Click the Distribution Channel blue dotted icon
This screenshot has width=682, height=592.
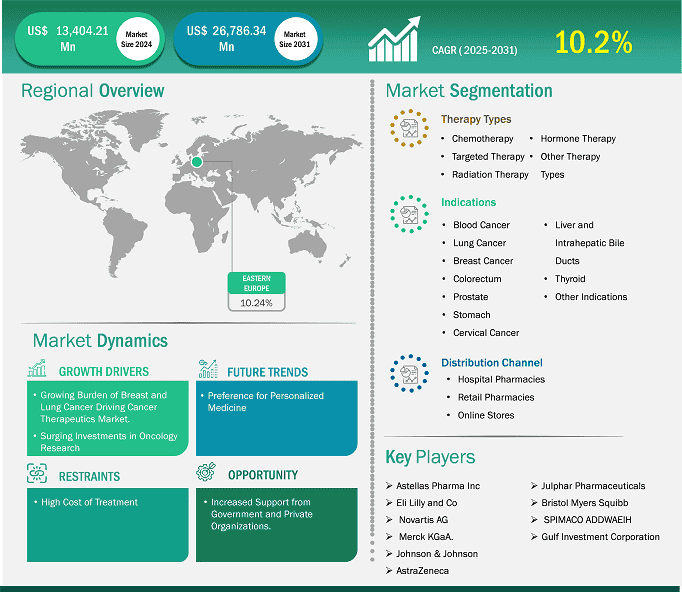tap(409, 373)
